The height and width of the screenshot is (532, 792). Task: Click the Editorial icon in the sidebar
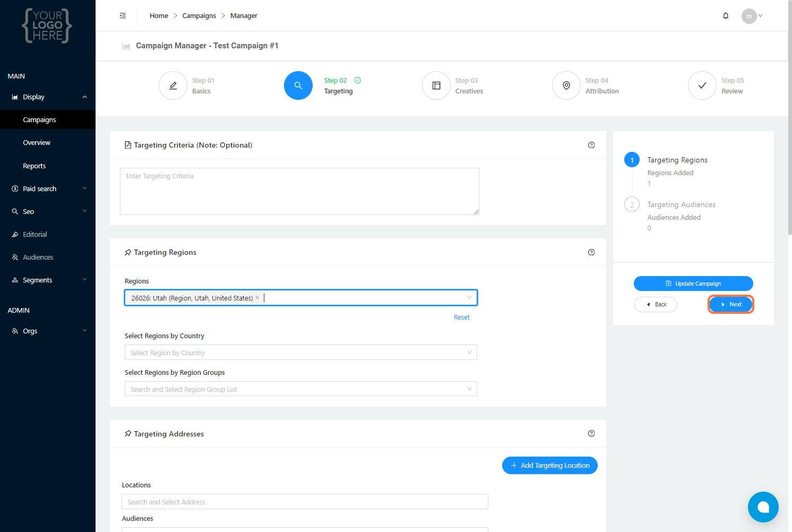pyautogui.click(x=15, y=234)
